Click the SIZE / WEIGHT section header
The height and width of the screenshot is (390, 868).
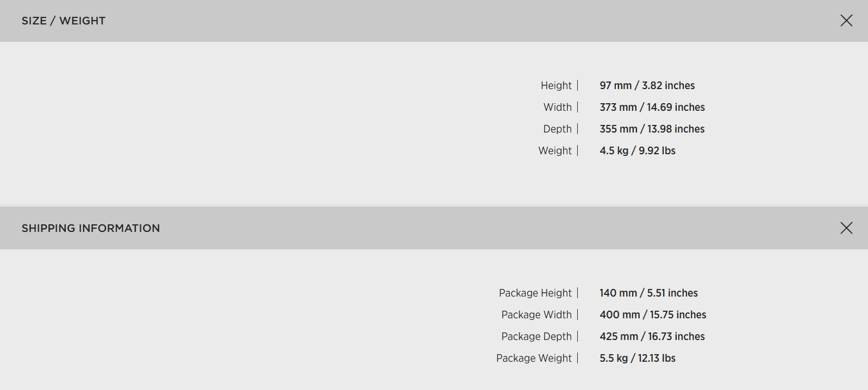pos(64,21)
